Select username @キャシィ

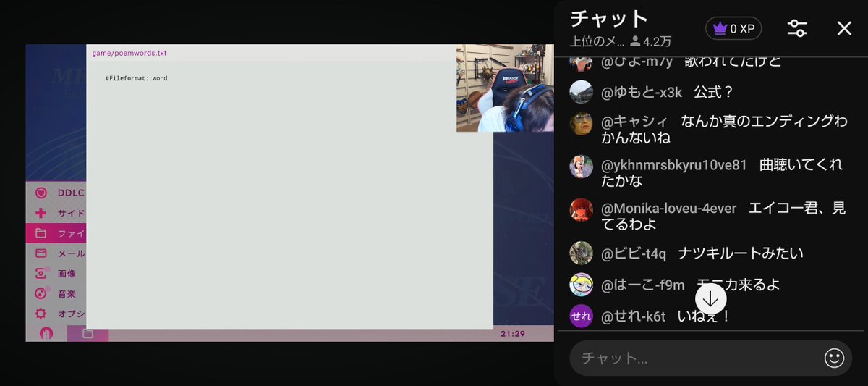[x=634, y=121]
